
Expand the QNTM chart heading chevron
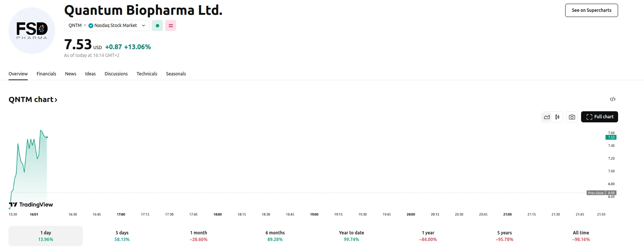pyautogui.click(x=56, y=100)
